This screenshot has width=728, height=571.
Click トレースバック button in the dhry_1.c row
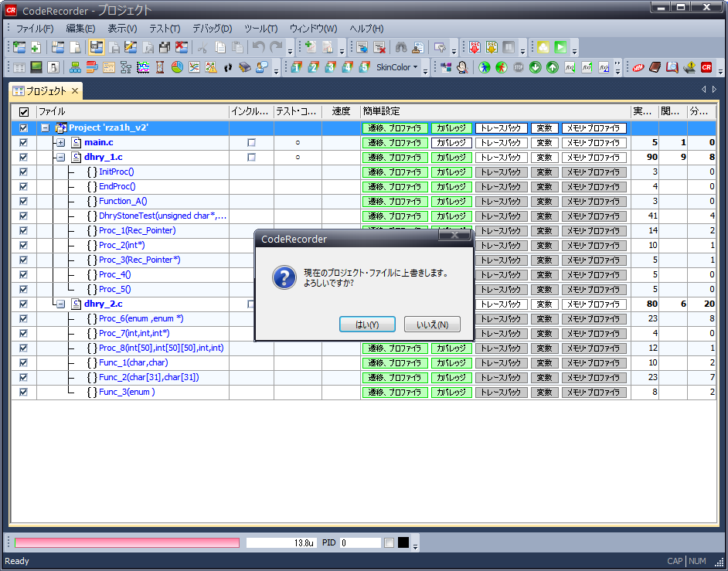pyautogui.click(x=501, y=158)
